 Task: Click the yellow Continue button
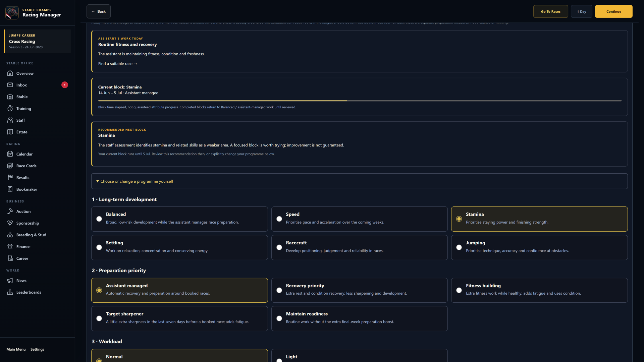point(613,11)
